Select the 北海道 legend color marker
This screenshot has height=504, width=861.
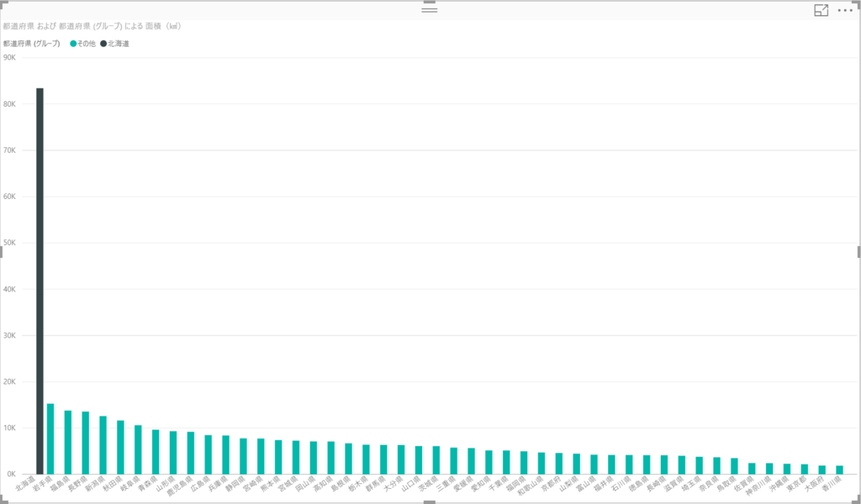103,44
